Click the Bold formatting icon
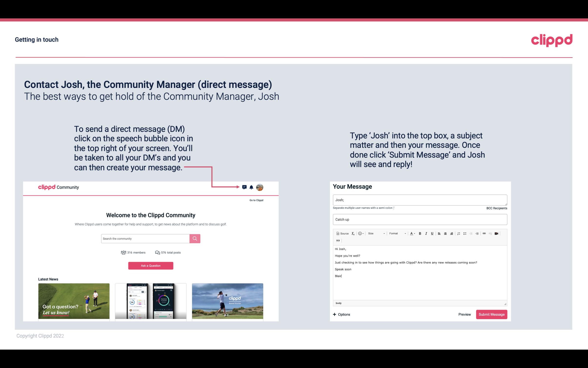Screen dimensions: 588x368 point(419,233)
